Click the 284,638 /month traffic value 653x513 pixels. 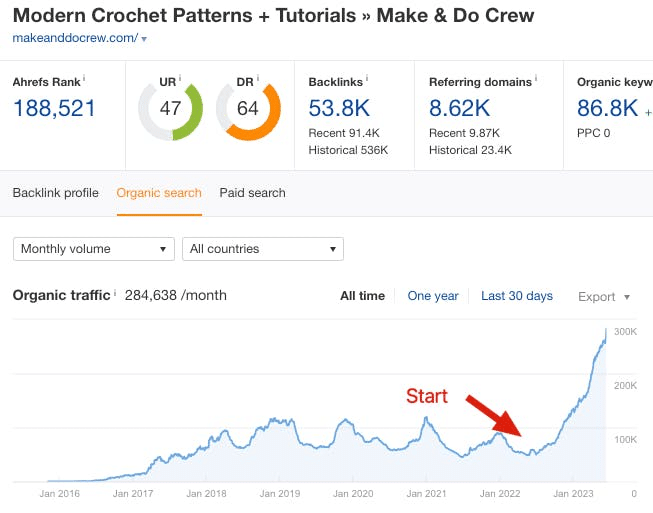[176, 295]
